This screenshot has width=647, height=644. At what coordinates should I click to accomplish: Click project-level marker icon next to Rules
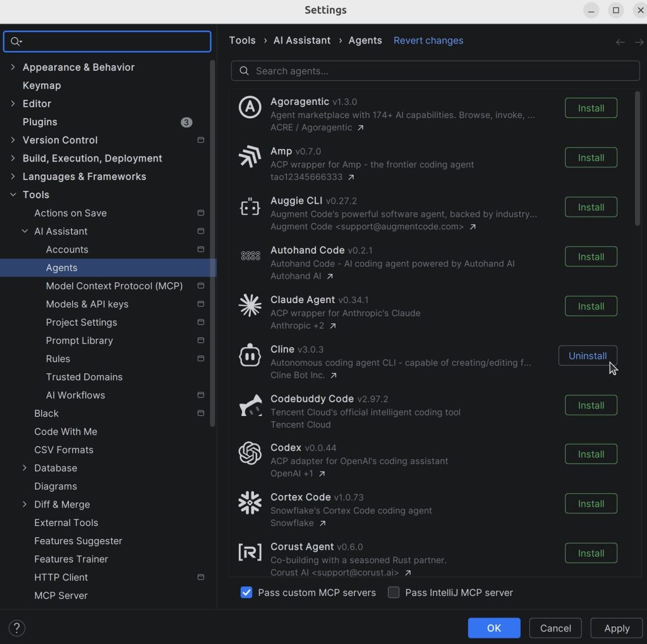point(200,358)
